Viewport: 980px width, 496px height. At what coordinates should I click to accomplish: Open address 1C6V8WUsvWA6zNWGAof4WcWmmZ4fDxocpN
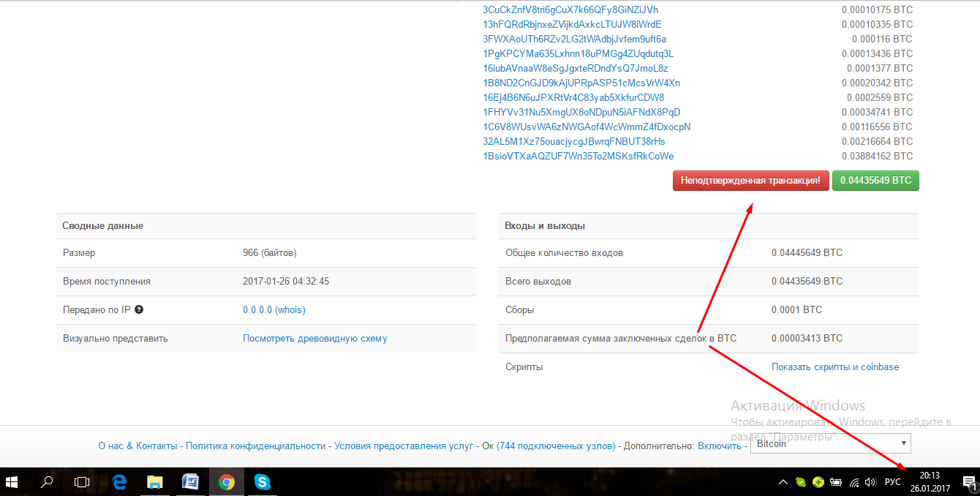[587, 127]
